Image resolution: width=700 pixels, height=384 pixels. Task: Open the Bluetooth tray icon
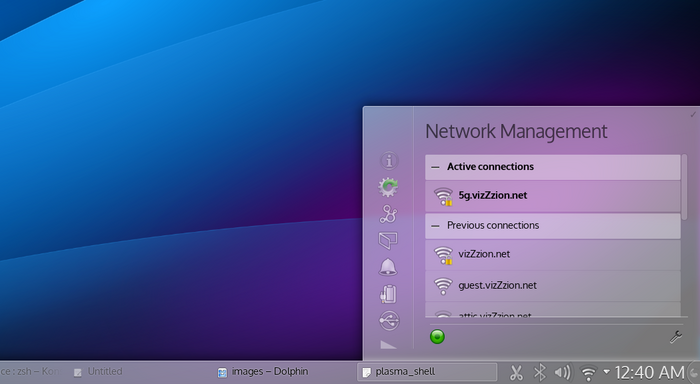(x=540, y=372)
